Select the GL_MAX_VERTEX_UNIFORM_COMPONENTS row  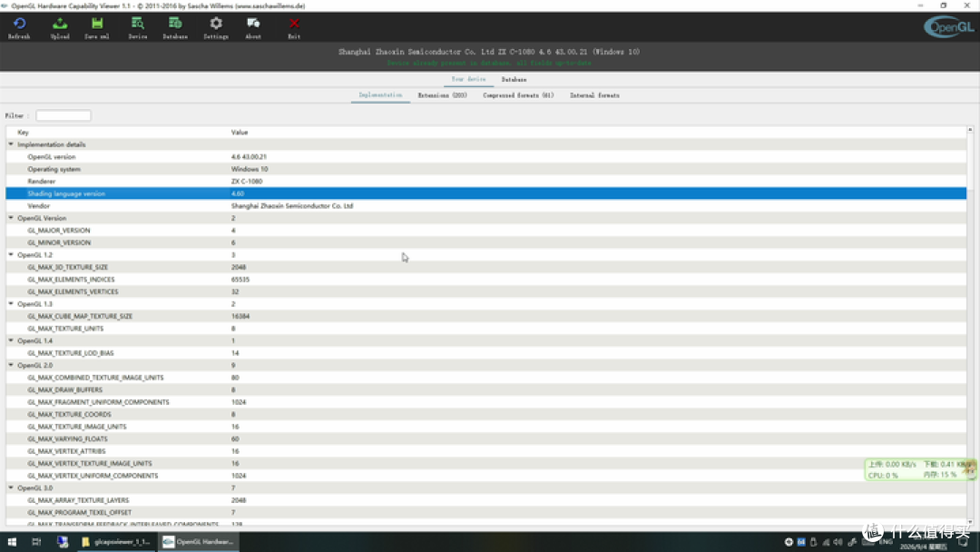[x=486, y=476]
